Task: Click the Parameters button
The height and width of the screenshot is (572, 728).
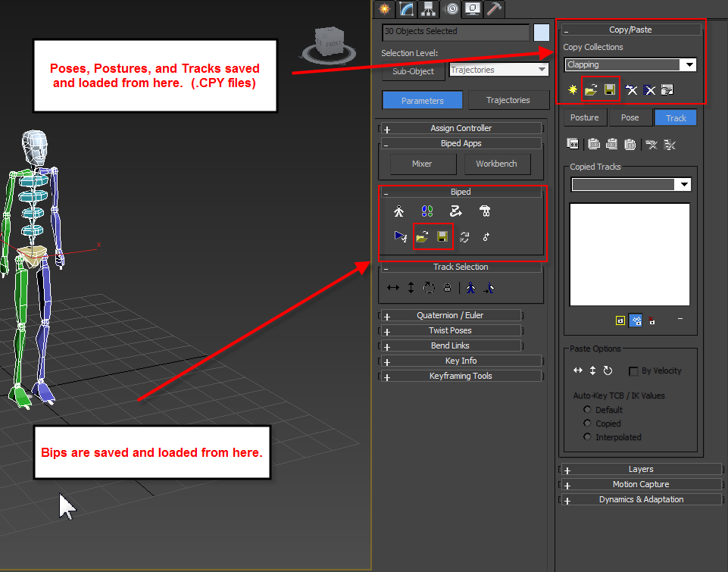Action: 422,100
